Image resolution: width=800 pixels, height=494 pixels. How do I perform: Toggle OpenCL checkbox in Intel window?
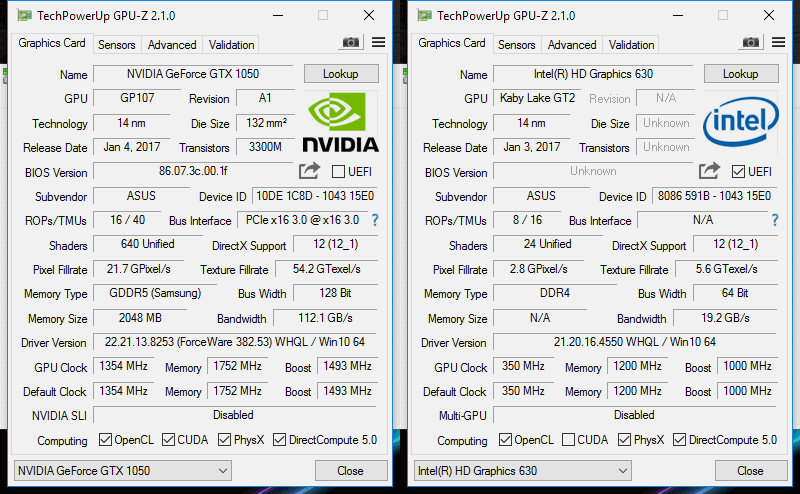(x=506, y=439)
